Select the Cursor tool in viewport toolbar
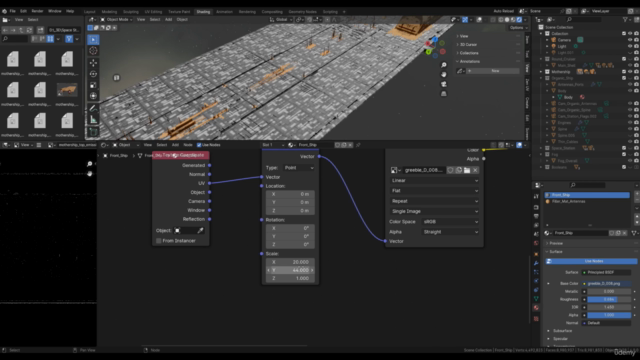 click(x=93, y=51)
